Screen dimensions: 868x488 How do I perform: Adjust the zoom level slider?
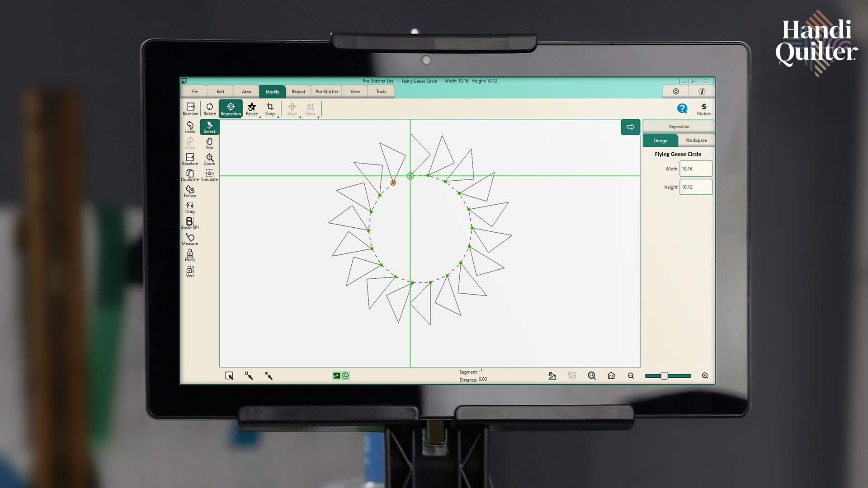tap(664, 376)
